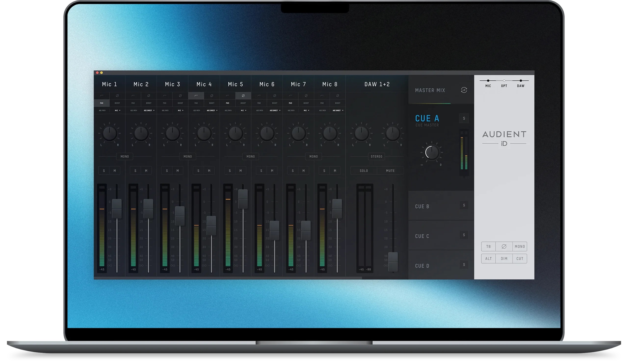Mute the DAW 1+2 channel
Viewport: 628px width, 364px height.
tap(390, 171)
